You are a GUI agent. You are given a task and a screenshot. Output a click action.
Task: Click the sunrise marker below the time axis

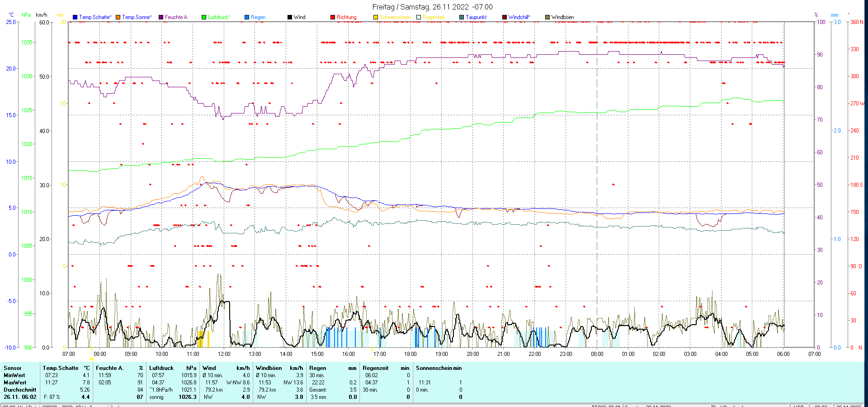(91, 359)
